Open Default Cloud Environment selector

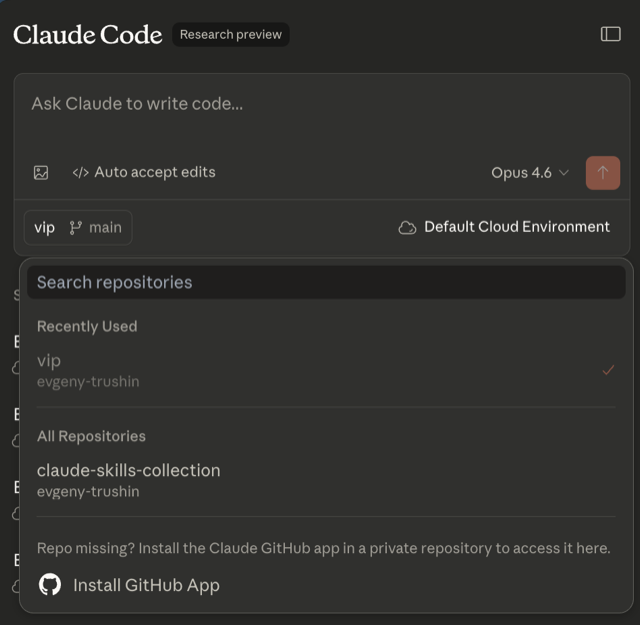tap(504, 227)
